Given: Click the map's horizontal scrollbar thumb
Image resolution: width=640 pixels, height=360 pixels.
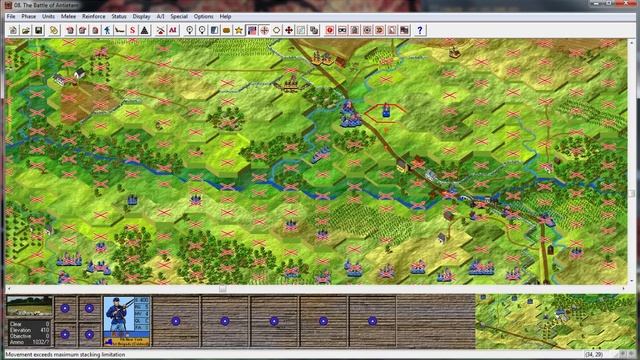Looking at the screenshot, I should click(222, 289).
